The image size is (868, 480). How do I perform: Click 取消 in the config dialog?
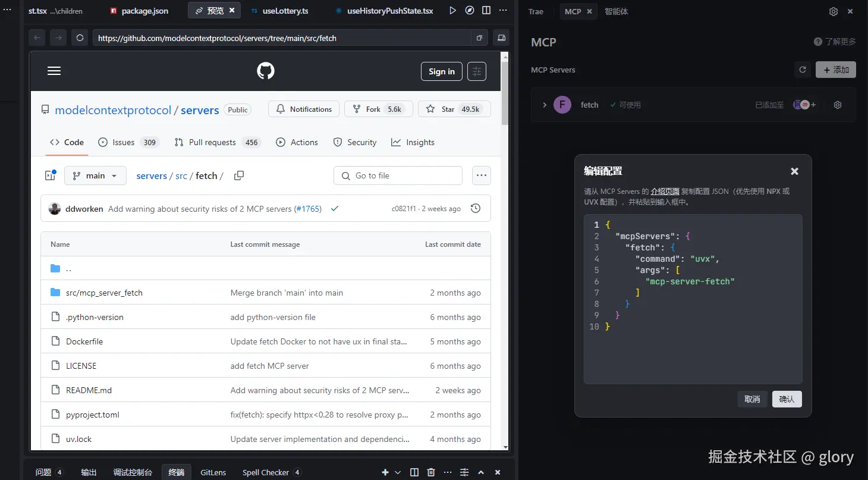752,399
